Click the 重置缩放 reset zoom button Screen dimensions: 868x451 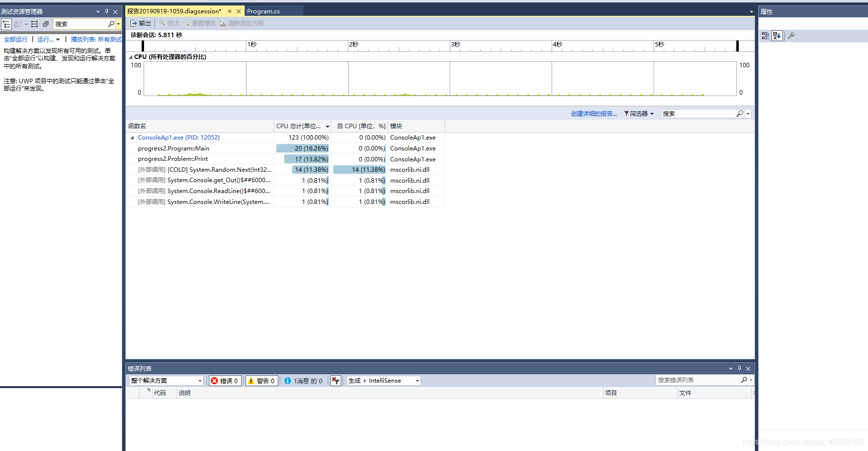[200, 23]
